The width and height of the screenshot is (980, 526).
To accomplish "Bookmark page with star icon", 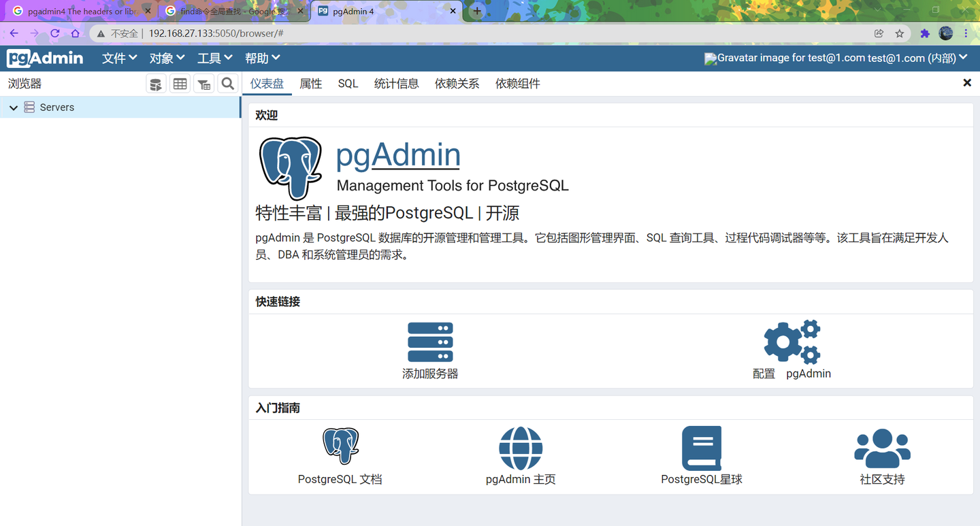I will [900, 33].
